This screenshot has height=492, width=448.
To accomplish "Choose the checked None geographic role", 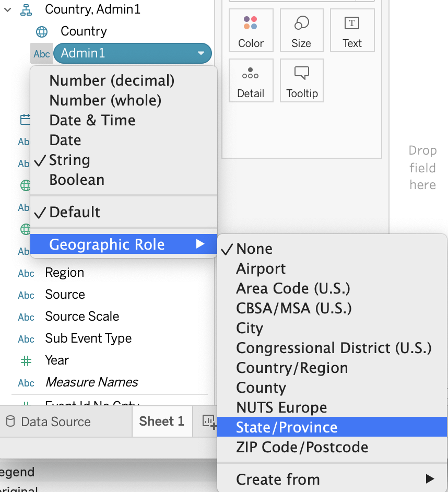I will tap(254, 249).
